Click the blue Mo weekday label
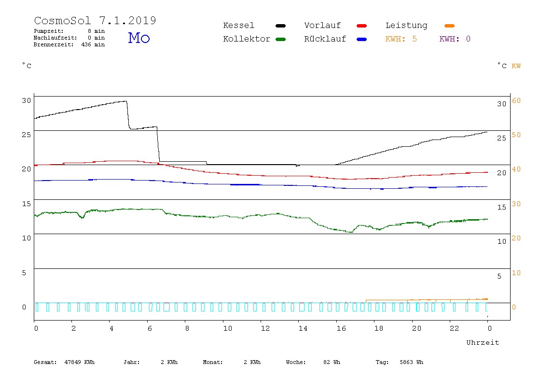 click(139, 38)
